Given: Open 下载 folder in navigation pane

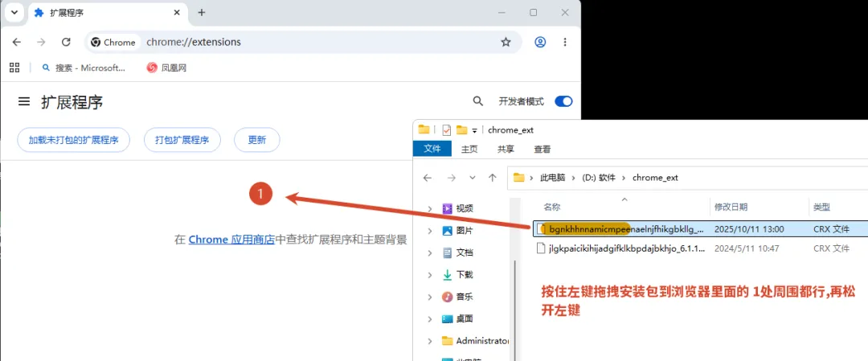Looking at the screenshot, I should click(458, 275).
